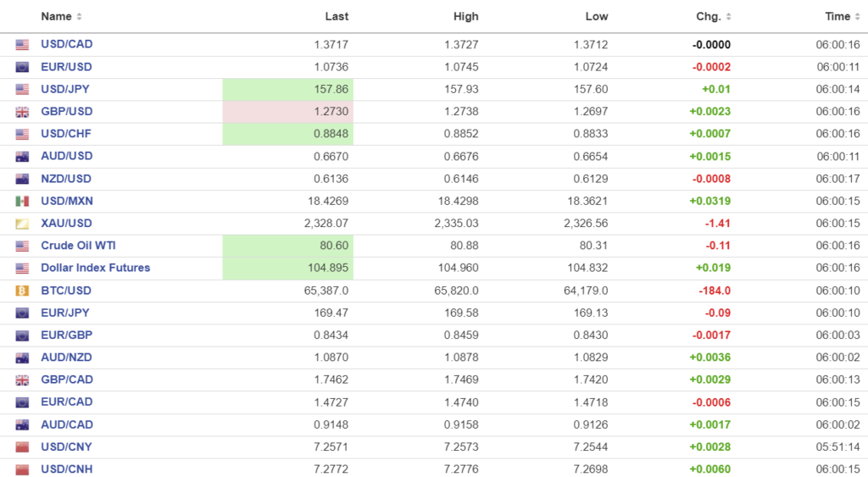Image resolution: width=868 pixels, height=477 pixels.
Task: Sort by the Time column arrow
Action: [x=859, y=17]
